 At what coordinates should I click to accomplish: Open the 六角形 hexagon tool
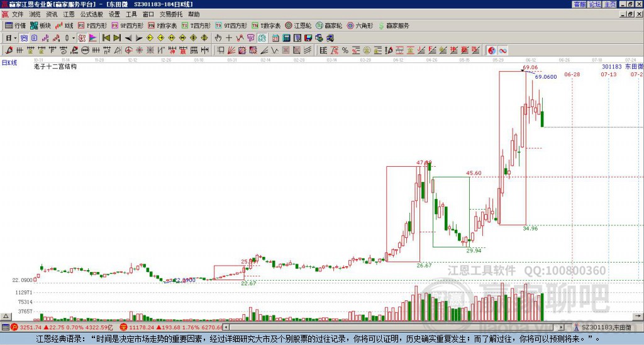tap(360, 25)
